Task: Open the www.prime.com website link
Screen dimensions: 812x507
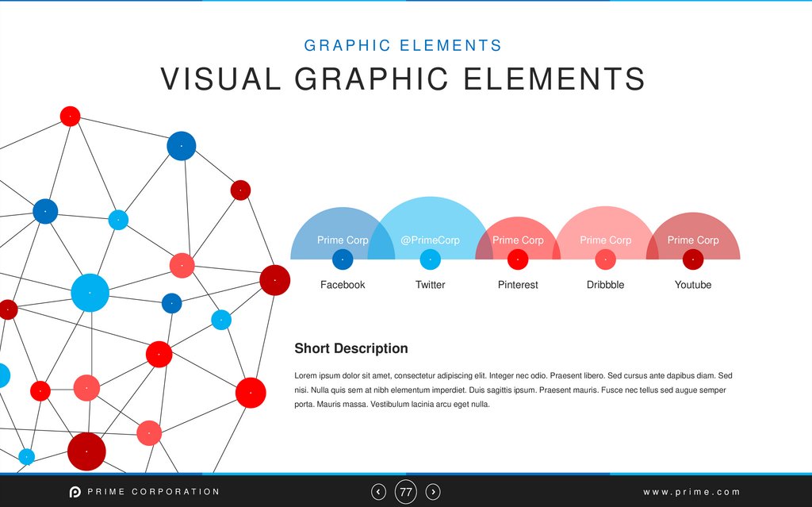Action: pyautogui.click(x=691, y=492)
